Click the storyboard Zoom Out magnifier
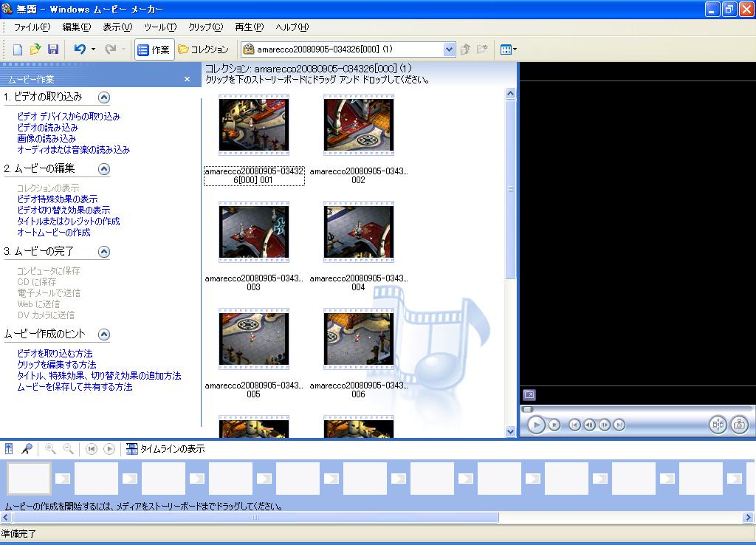The image size is (756, 545). pyautogui.click(x=69, y=449)
